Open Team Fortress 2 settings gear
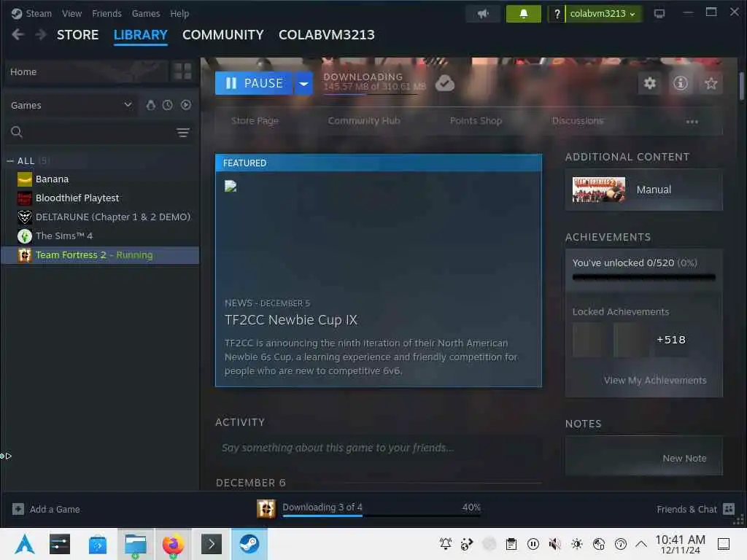This screenshot has height=560, width=747. coord(650,83)
